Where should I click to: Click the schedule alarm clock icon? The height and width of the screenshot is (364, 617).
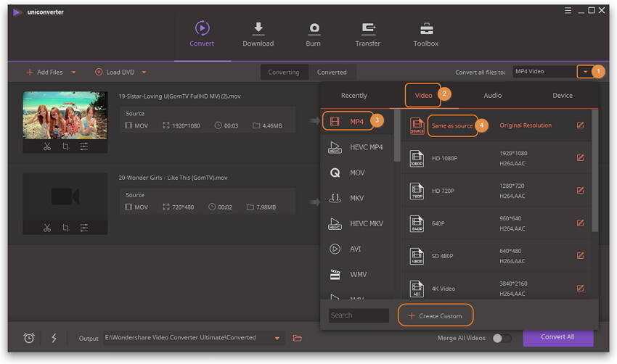click(x=29, y=338)
